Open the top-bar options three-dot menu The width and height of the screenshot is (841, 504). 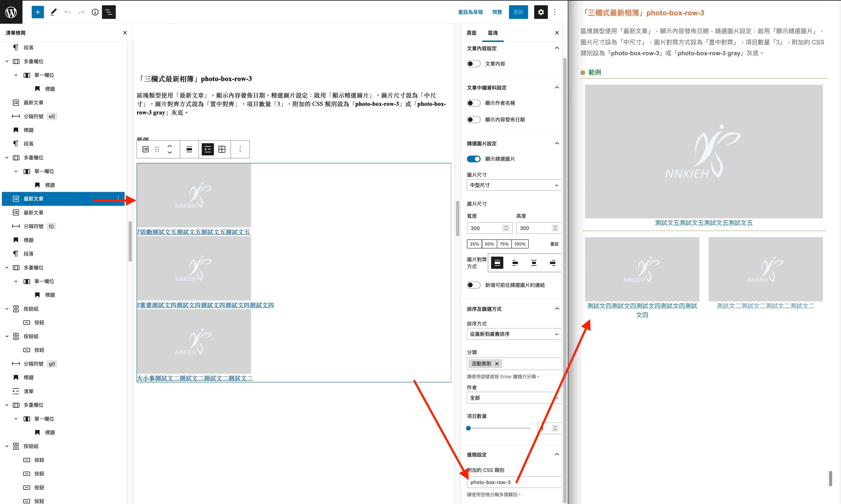(x=555, y=12)
